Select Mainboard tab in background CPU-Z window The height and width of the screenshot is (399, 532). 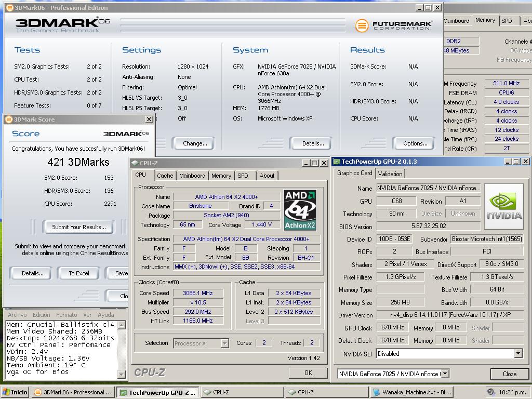[x=456, y=21]
